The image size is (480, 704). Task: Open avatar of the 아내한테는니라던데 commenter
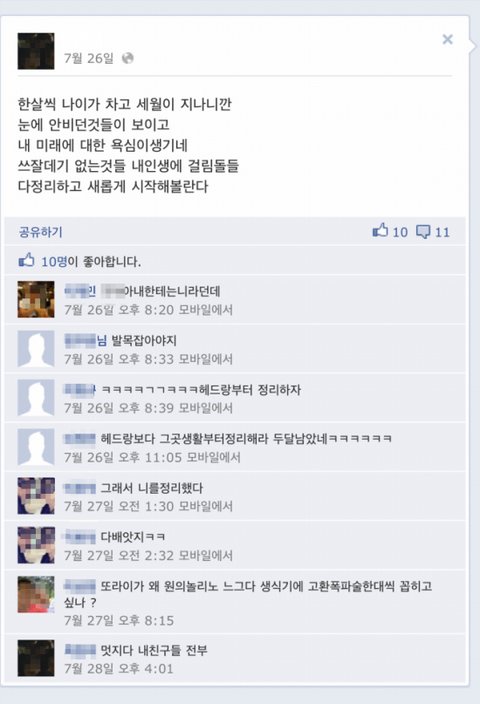point(36,299)
